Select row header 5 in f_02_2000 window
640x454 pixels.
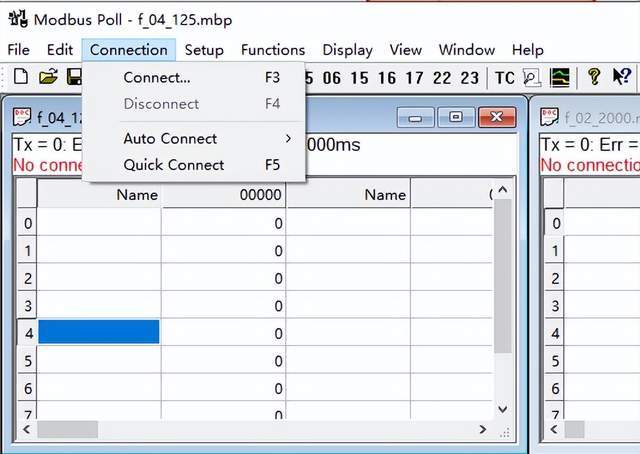(x=555, y=361)
